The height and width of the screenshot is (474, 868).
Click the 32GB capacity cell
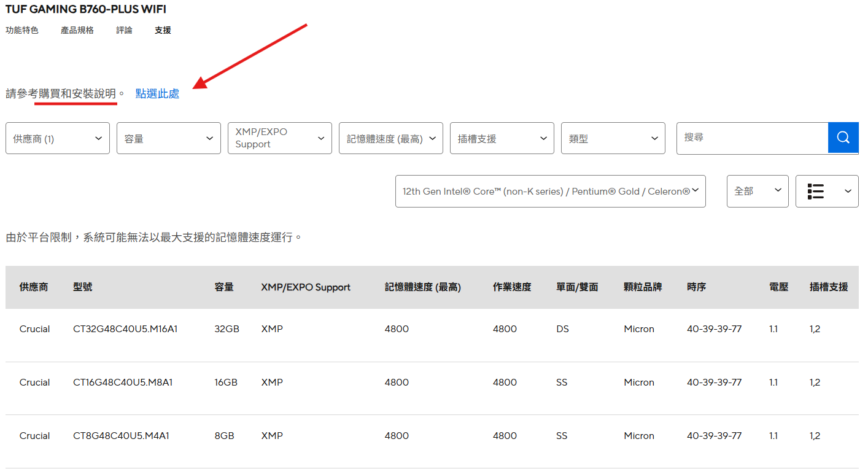(x=227, y=329)
